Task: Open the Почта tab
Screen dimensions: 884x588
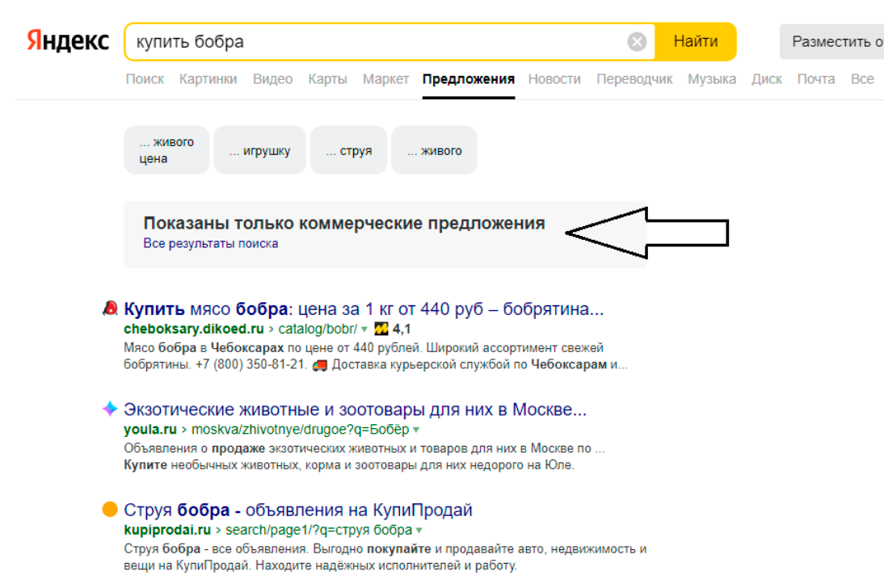Action: (816, 79)
